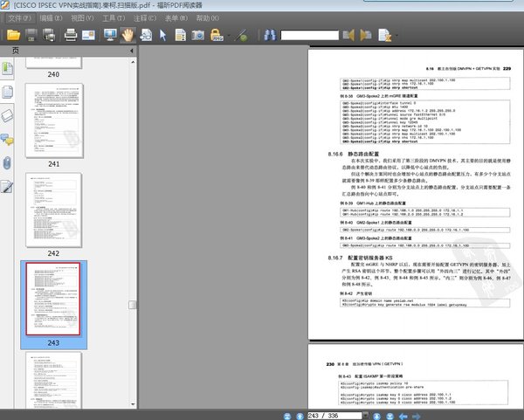The height and width of the screenshot is (420, 524).
Task: Select the Snapshot camera tool
Action: 198,35
